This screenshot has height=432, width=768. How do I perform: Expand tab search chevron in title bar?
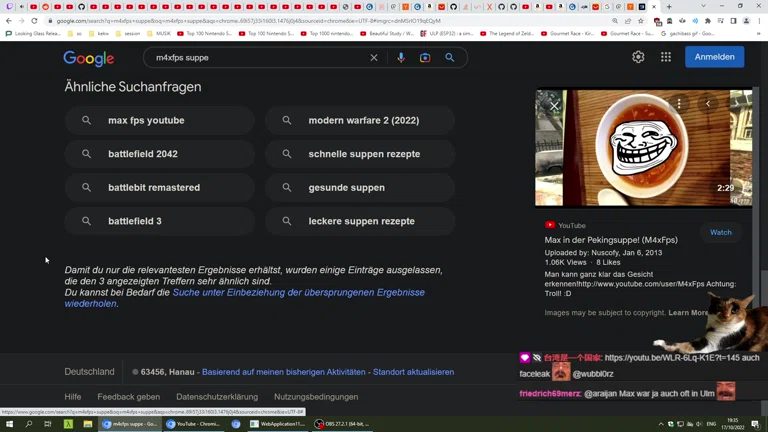(703, 6)
